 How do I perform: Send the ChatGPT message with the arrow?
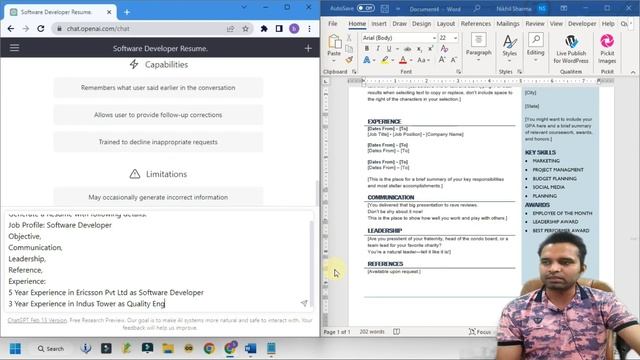point(304,303)
